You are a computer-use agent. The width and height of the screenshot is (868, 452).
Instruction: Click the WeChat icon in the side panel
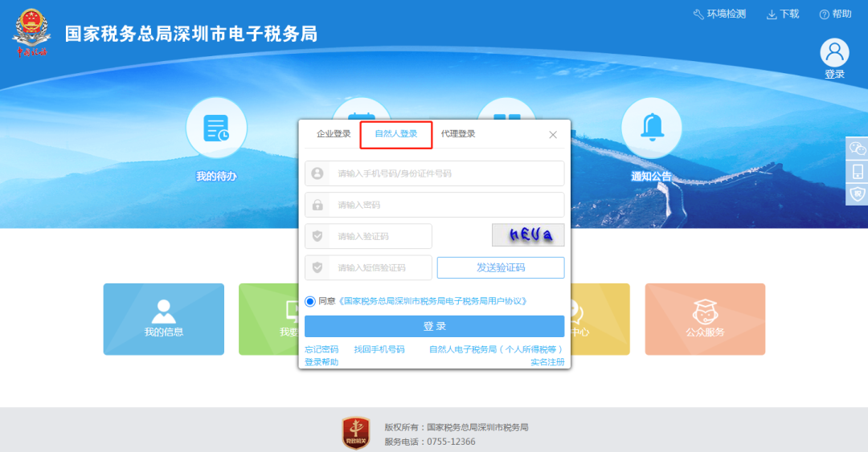tap(858, 149)
